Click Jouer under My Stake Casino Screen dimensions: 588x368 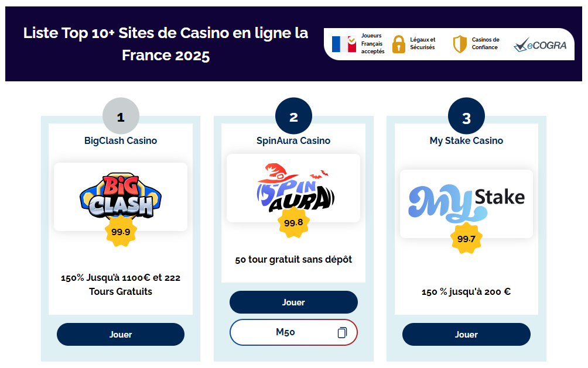pyautogui.click(x=466, y=334)
